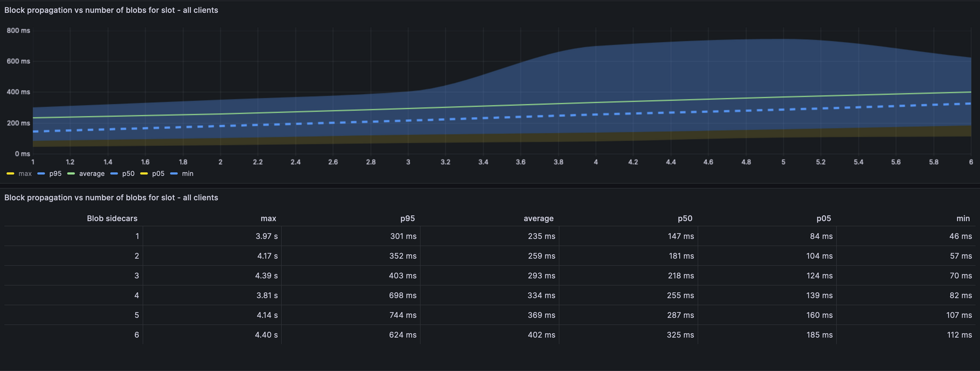The image size is (980, 371).
Task: Sort table by p50 column header
Action: [x=685, y=218]
